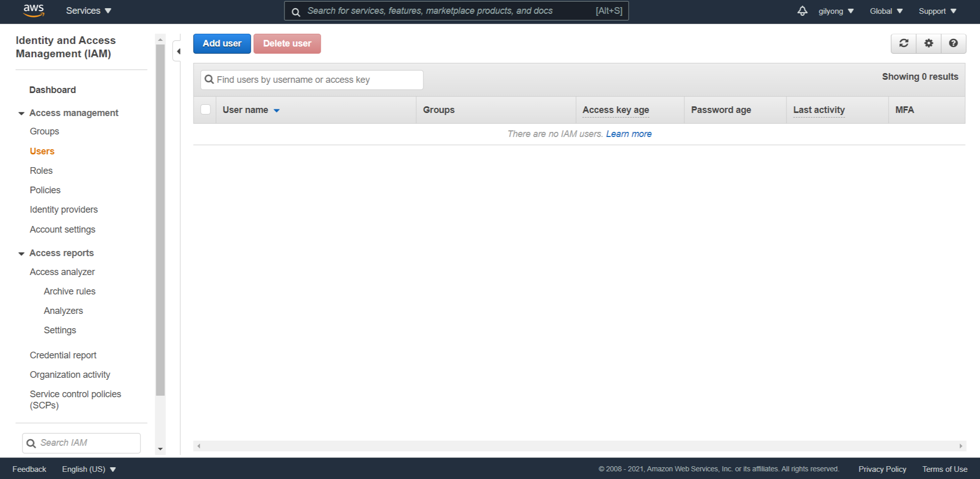This screenshot has height=479, width=980.
Task: Open Access analyzer Settings
Action: (x=60, y=330)
